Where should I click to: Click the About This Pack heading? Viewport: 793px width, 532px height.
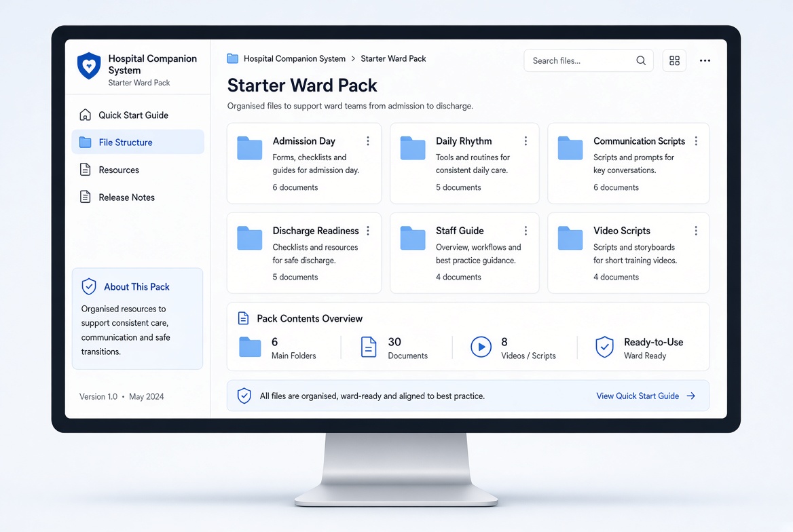(x=136, y=287)
